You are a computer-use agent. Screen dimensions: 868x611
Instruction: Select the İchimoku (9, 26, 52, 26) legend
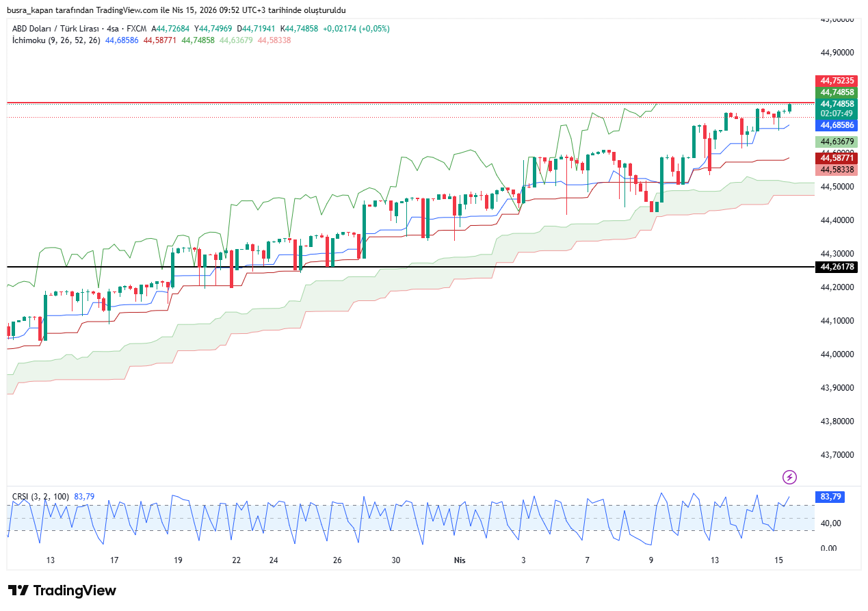[x=56, y=40]
